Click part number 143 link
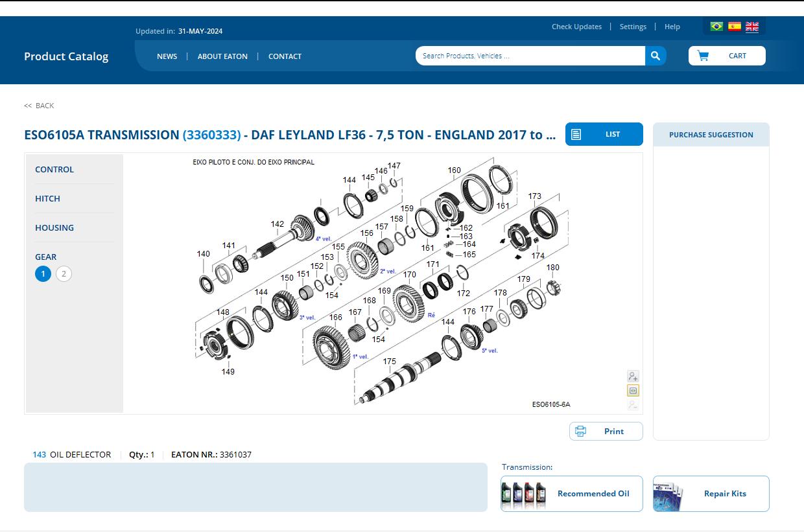This screenshot has width=804, height=532. pos(40,454)
